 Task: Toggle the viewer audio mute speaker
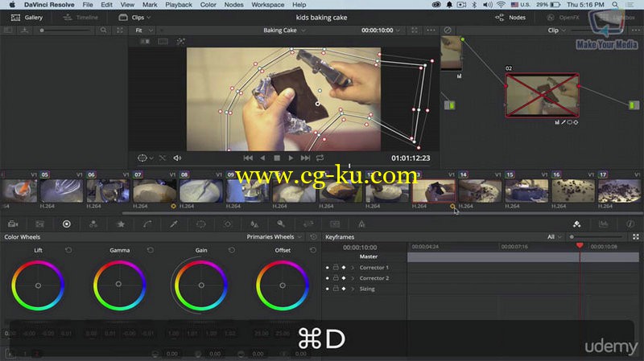pos(177,158)
